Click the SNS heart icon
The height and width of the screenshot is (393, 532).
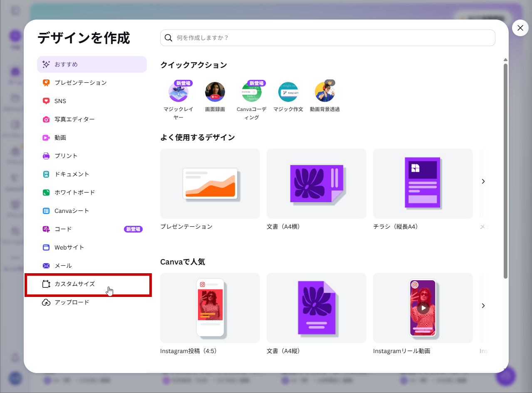pos(46,101)
